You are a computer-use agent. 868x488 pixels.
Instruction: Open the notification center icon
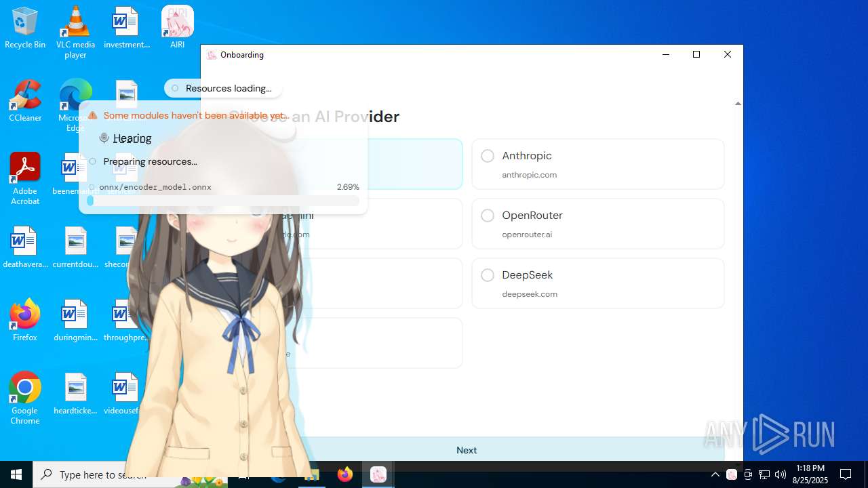click(x=846, y=474)
